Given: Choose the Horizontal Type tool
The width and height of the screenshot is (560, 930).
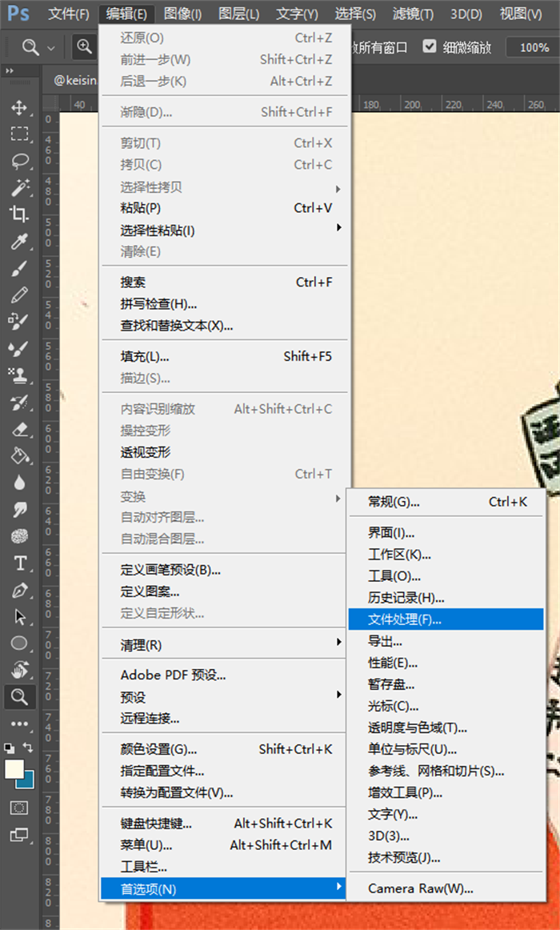Looking at the screenshot, I should 19,563.
